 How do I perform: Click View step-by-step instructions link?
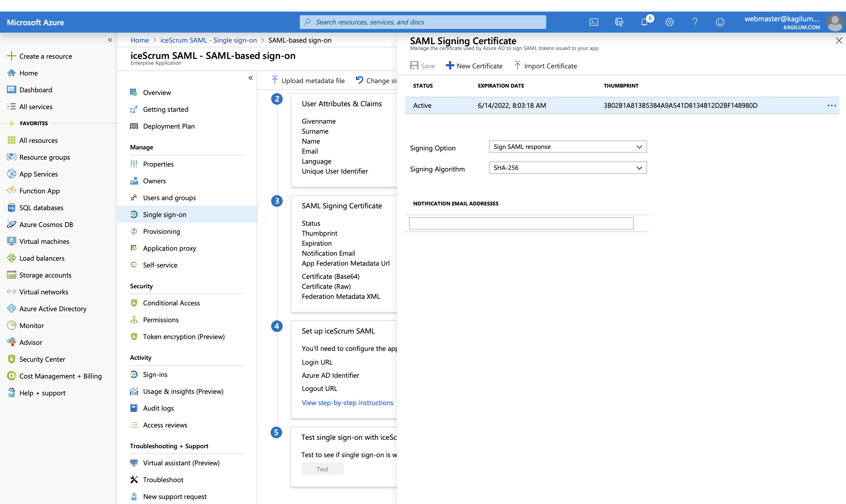347,402
